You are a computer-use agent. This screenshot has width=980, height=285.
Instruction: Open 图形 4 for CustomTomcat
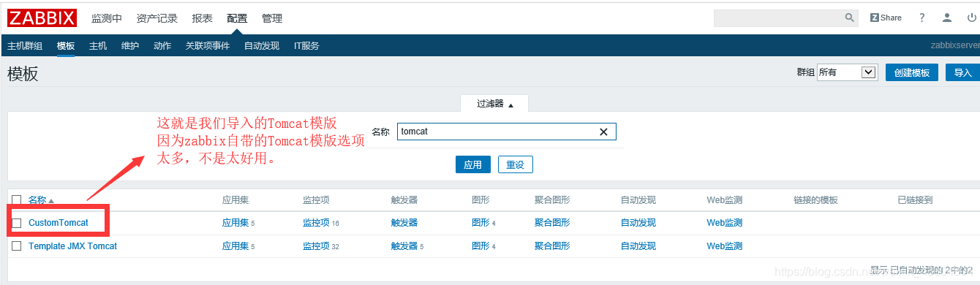[480, 223]
